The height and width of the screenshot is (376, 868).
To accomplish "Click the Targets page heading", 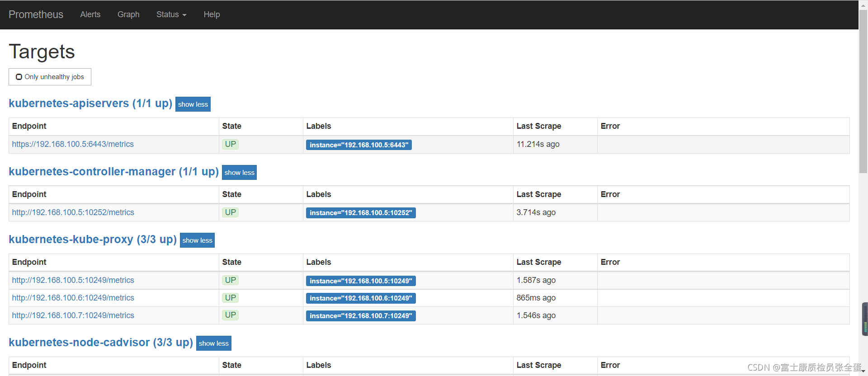I will tap(42, 52).
